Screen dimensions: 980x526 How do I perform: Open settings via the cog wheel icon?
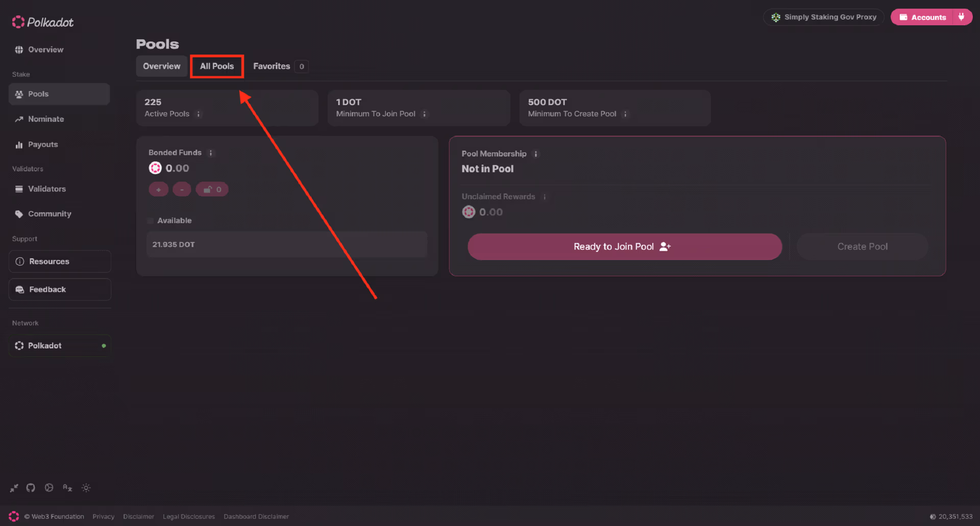pos(49,488)
